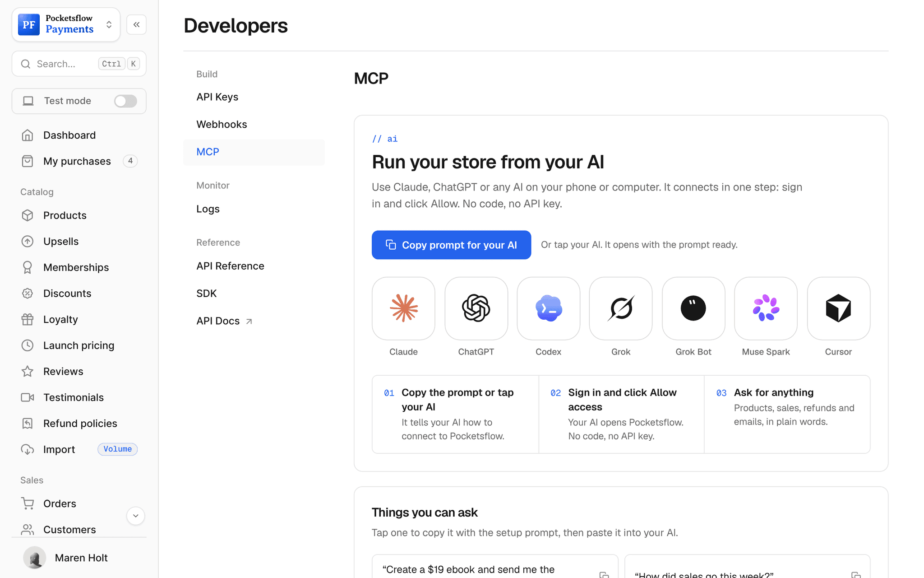This screenshot has height=578, width=924.
Task: Copy the "Create a $19 ebook" prompt icon
Action: pos(604,575)
